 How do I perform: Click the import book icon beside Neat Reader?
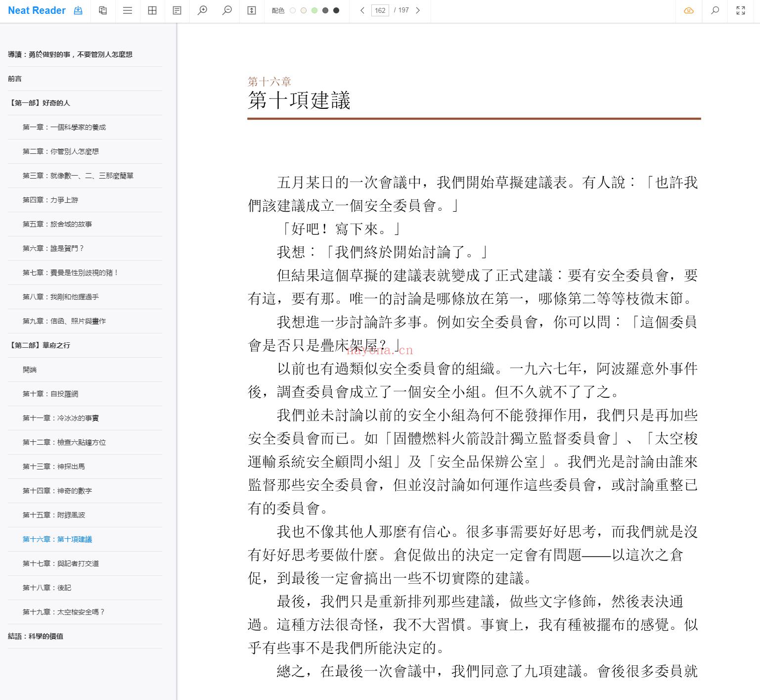(x=78, y=10)
